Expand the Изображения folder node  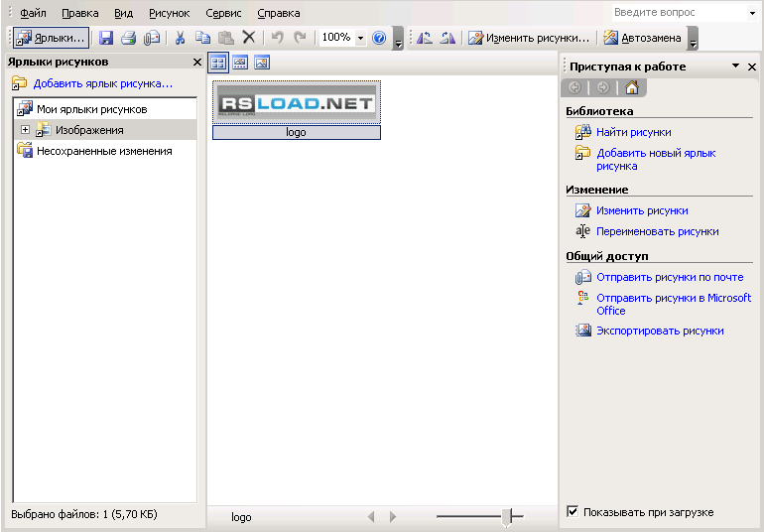coord(25,130)
